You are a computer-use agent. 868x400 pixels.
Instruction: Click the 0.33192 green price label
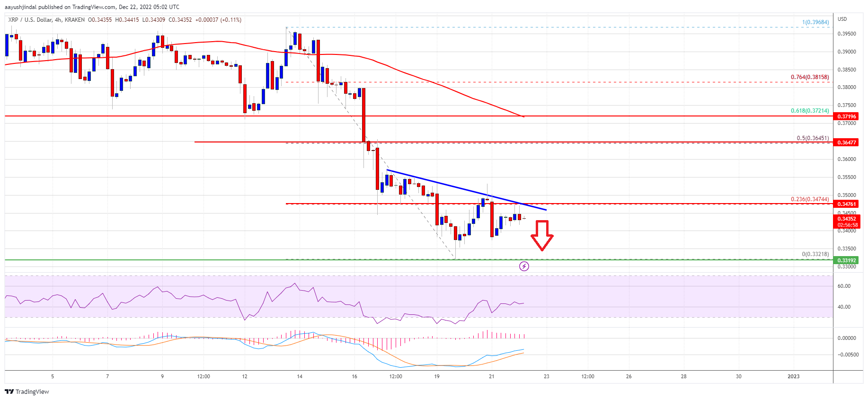[x=847, y=260]
